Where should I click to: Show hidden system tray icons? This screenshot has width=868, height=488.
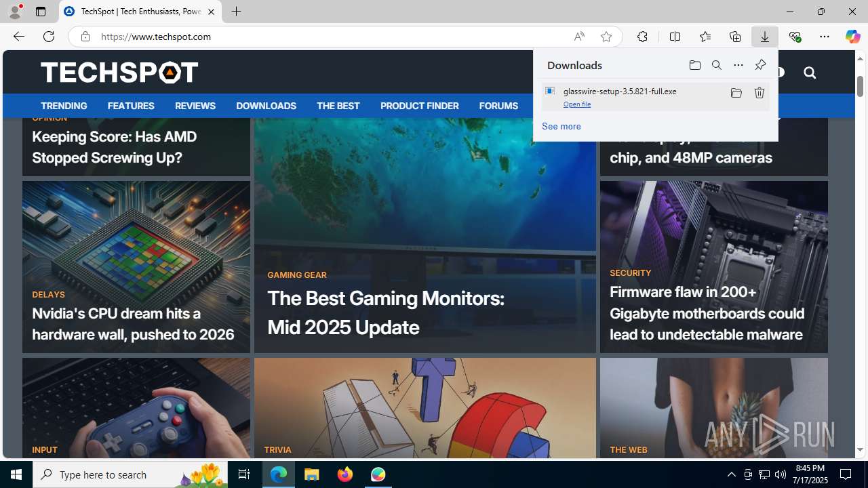(731, 474)
